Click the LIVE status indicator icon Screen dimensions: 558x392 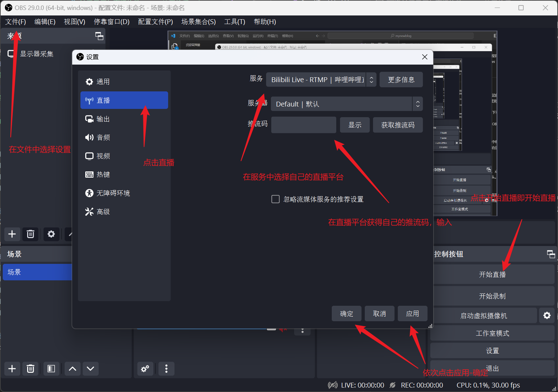point(332,385)
